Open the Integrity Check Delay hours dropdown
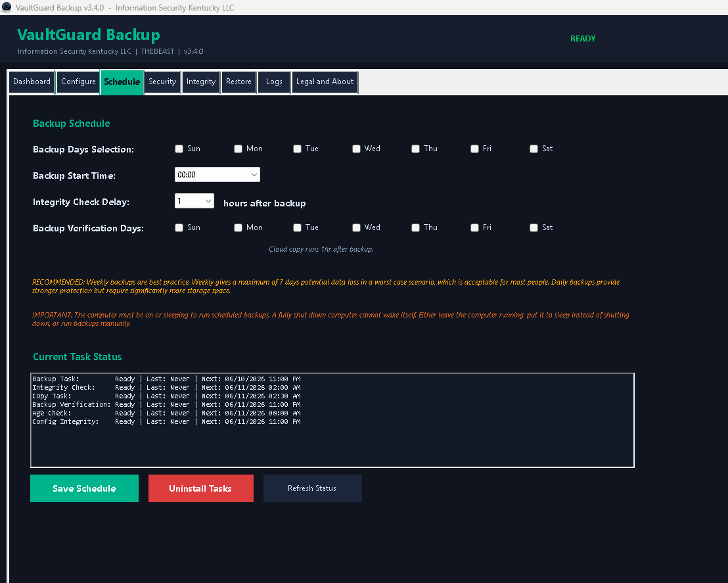The width and height of the screenshot is (728, 583). click(194, 200)
